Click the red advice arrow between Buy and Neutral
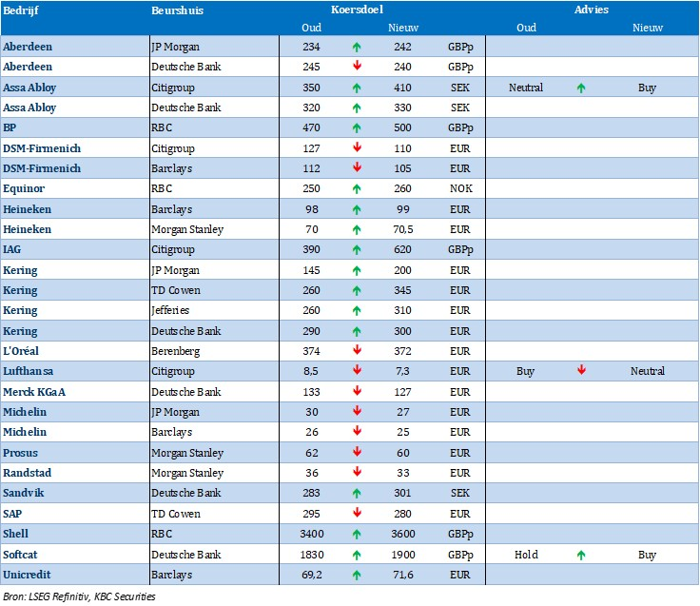The height and width of the screenshot is (606, 700). (x=581, y=371)
